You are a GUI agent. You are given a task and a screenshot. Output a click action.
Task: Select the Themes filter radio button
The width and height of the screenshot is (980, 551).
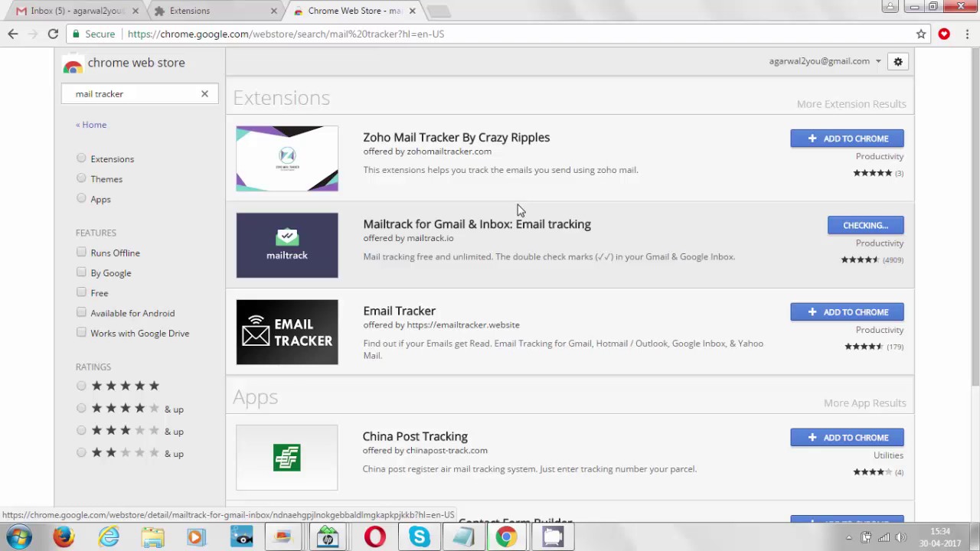click(81, 178)
